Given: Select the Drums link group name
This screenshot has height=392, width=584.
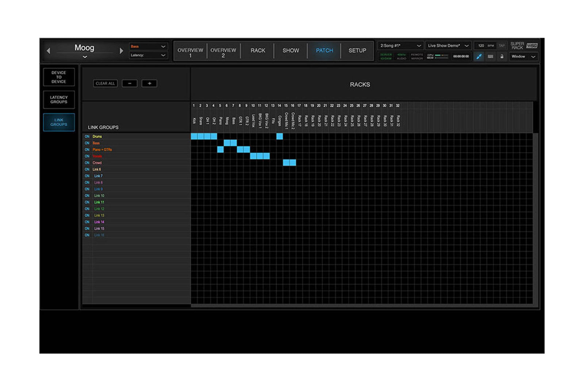Looking at the screenshot, I should (97, 137).
